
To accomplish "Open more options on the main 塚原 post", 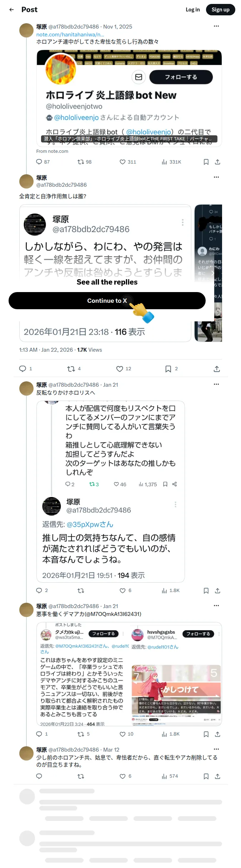I will coord(216,177).
